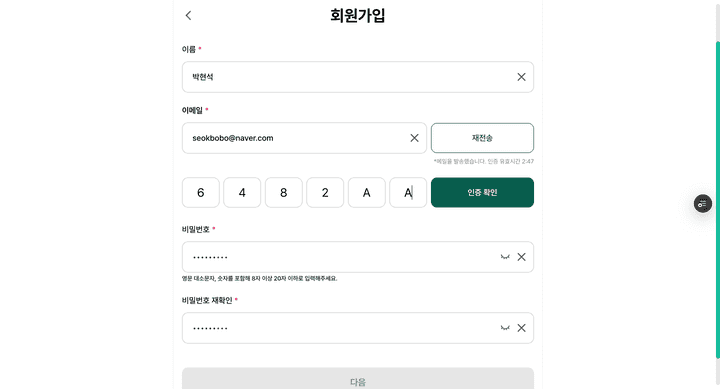
Task: Click the 재전송 resend button
Action: point(482,138)
